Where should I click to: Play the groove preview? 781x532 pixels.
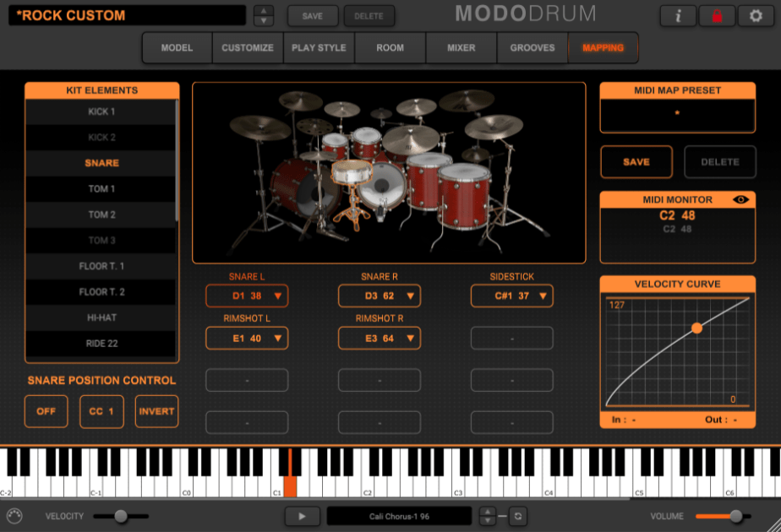[303, 516]
